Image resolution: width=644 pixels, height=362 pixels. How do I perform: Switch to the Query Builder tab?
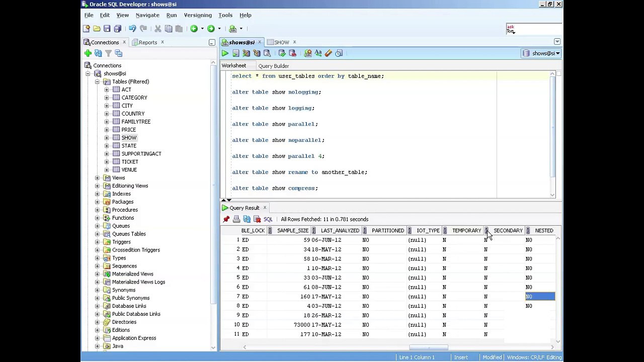[274, 66]
